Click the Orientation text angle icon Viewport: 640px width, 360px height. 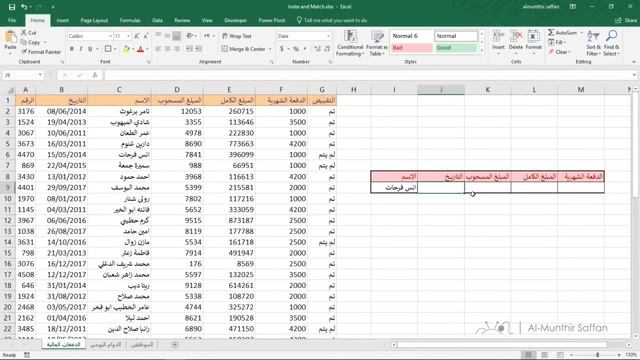(190, 36)
